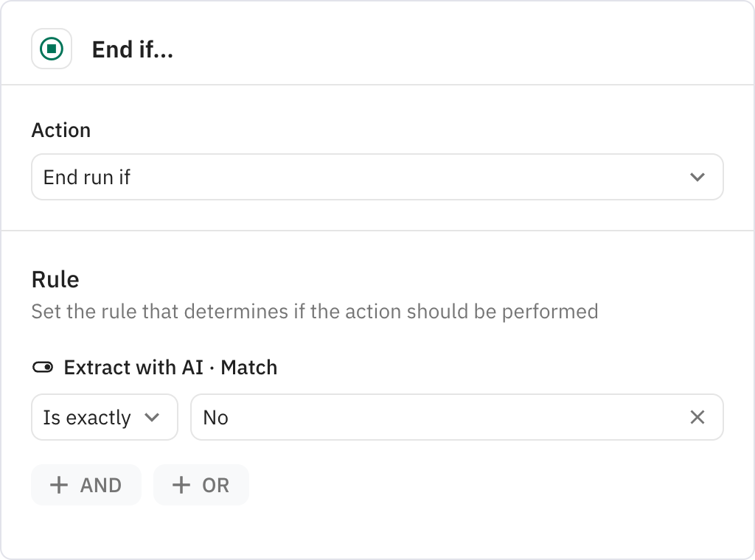The image size is (755, 560).
Task: Click the plus icon inside the OR button
Action: (x=181, y=485)
